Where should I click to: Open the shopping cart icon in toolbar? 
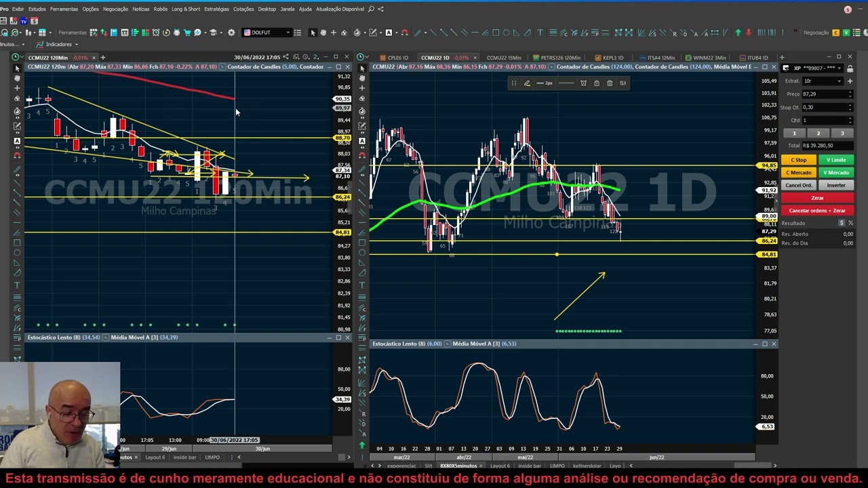pos(186,33)
